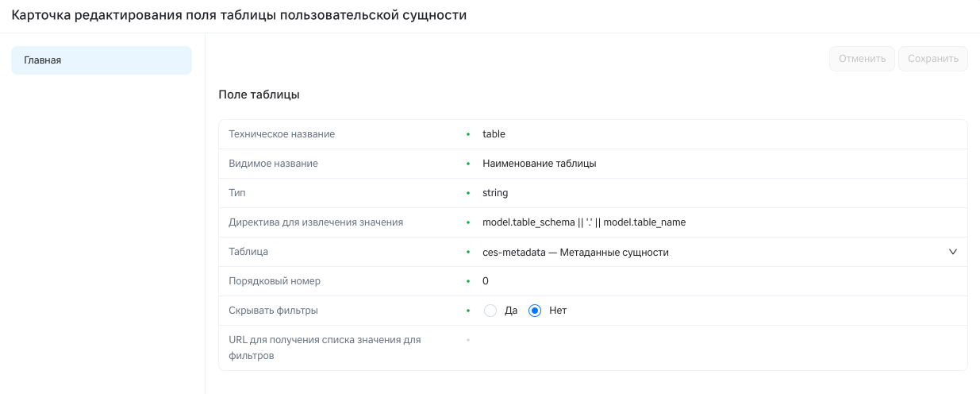Edit the Порядковый номер field with value 0
980x394 pixels.
click(721, 281)
